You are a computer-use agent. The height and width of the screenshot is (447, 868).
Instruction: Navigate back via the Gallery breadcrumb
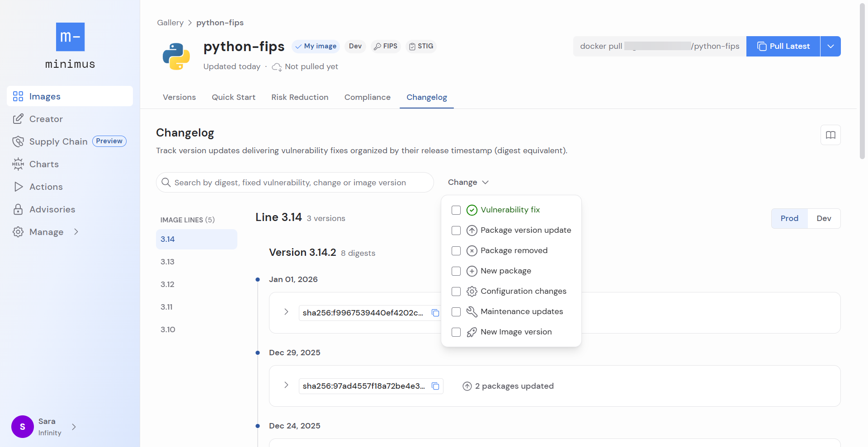170,23
